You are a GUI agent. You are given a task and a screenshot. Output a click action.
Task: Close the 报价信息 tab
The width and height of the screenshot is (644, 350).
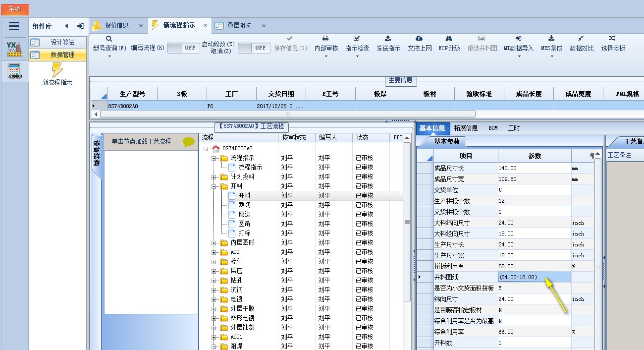click(141, 26)
